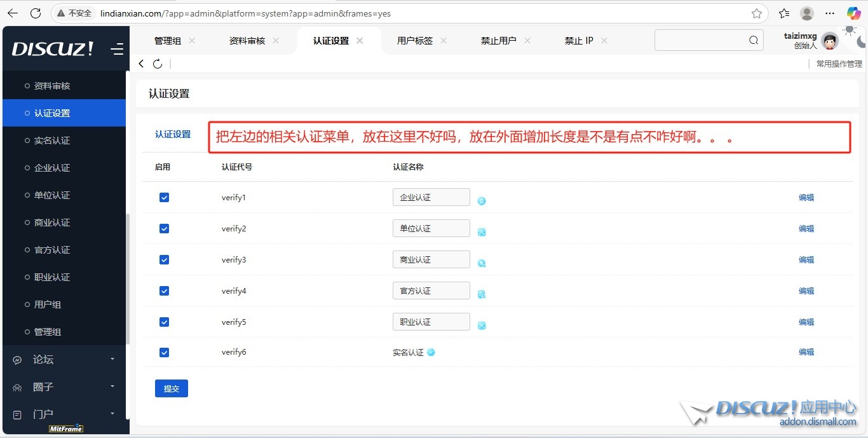868x438 pixels.
Task: Disable the verify6 checkbox
Action: click(x=164, y=353)
